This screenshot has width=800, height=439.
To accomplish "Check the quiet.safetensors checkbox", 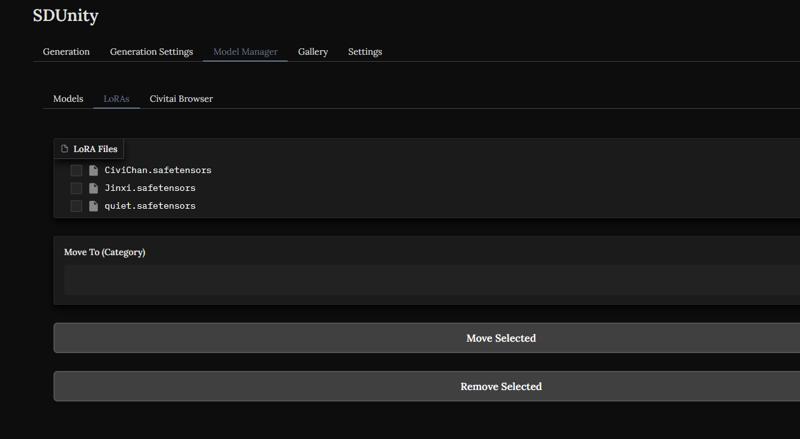I will click(x=76, y=206).
